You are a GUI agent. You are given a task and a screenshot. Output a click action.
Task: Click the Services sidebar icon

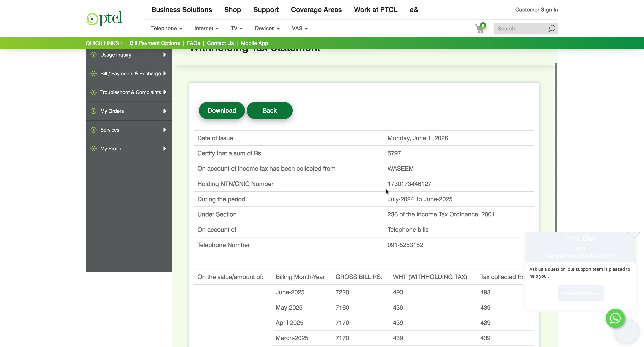coord(94,130)
